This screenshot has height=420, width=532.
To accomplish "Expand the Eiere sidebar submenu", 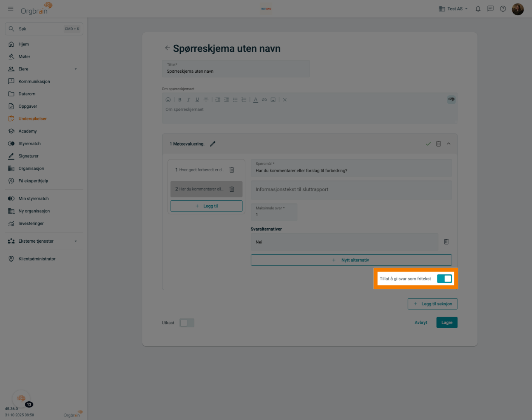I will pyautogui.click(x=76, y=69).
